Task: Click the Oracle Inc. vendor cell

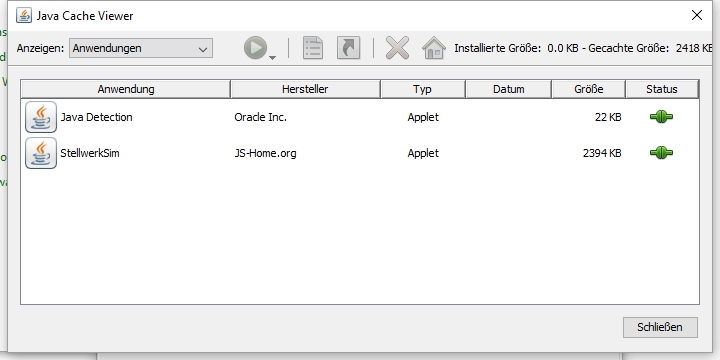Action: click(260, 117)
